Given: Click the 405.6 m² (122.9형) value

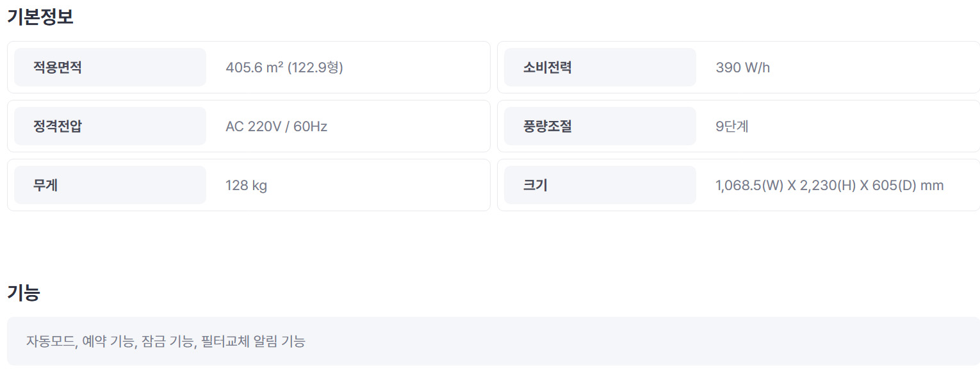Looking at the screenshot, I should click(284, 68).
